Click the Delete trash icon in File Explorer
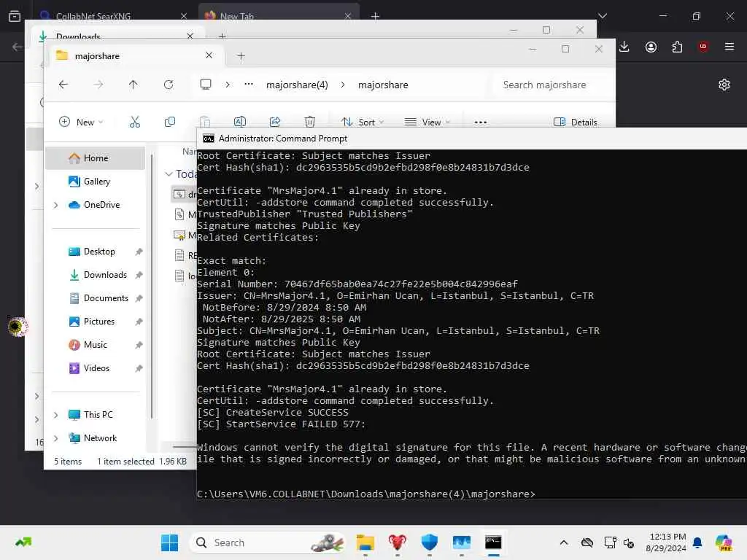This screenshot has height=560, width=747. click(309, 122)
